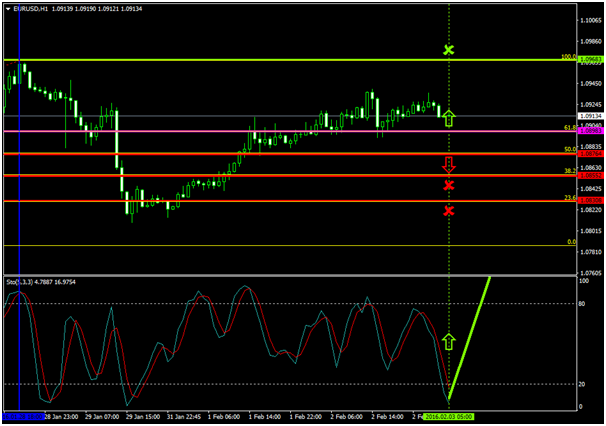606x426 pixels.
Task: Select the green up arrow on the price chart
Action: point(449,118)
